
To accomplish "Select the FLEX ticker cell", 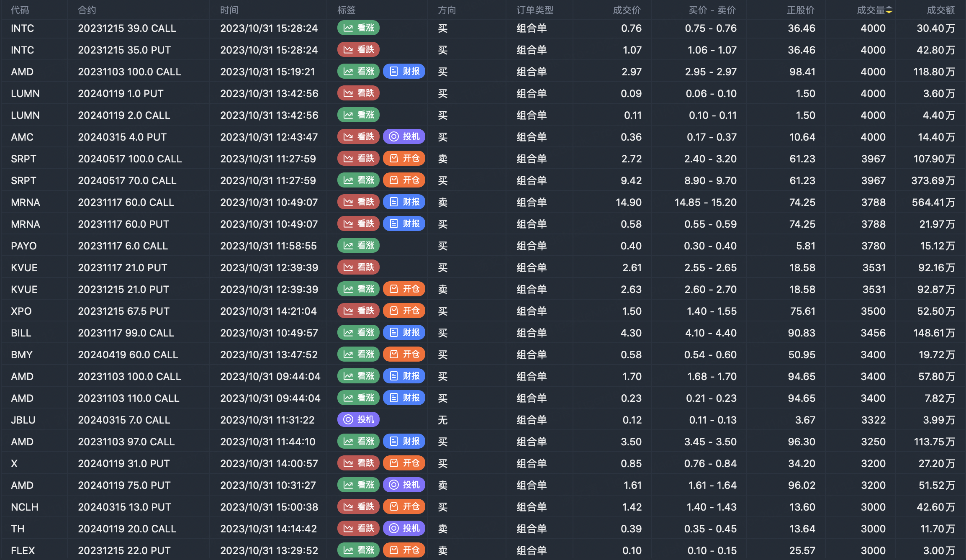I will 23,550.
